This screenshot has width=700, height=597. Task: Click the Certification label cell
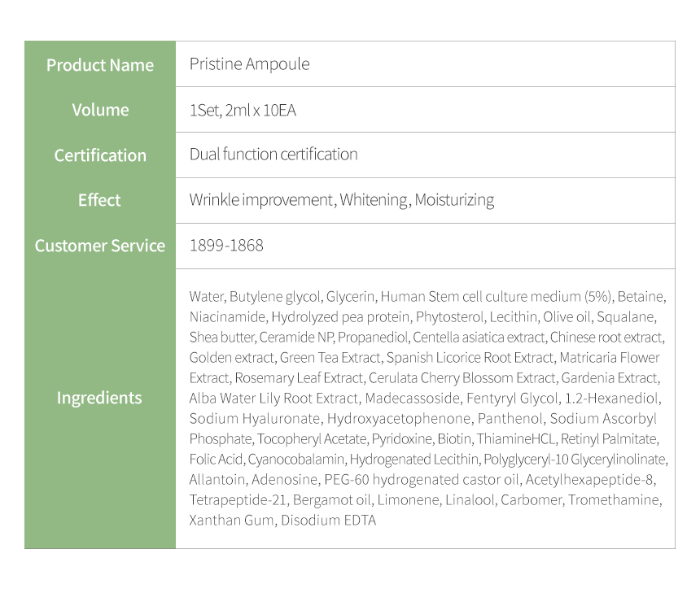pyautogui.click(x=100, y=155)
